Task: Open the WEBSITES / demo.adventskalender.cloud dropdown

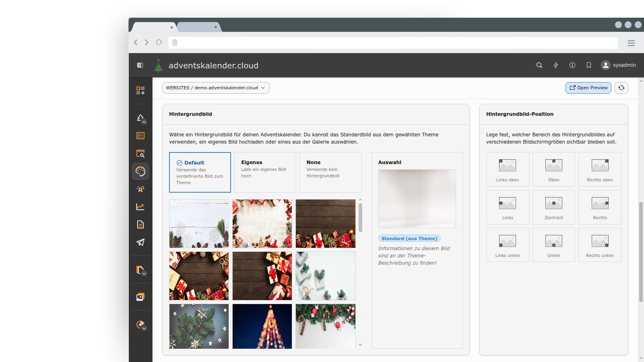Action: click(x=216, y=88)
